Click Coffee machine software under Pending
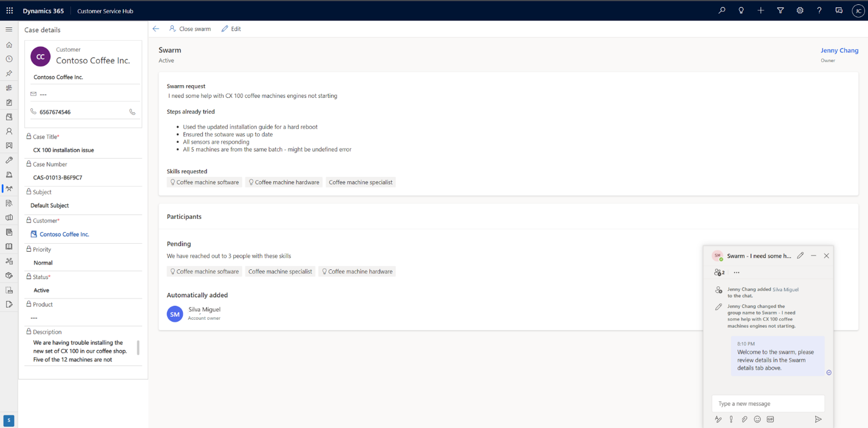This screenshot has height=428, width=868. pos(205,272)
